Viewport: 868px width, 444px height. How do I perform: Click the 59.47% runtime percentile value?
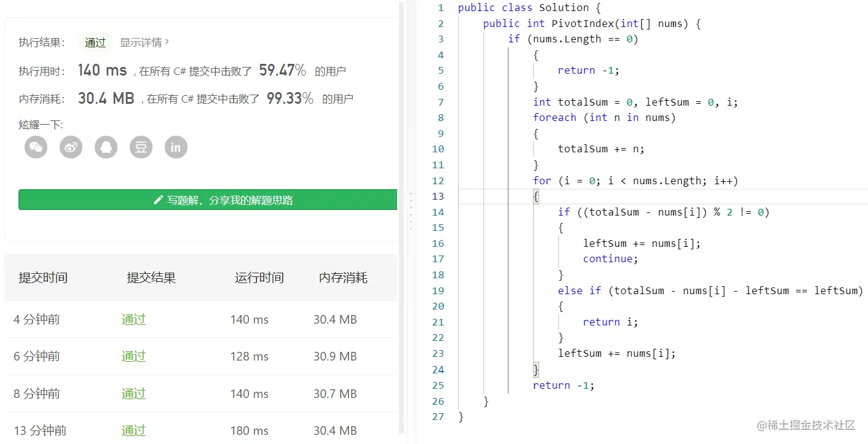(x=282, y=70)
